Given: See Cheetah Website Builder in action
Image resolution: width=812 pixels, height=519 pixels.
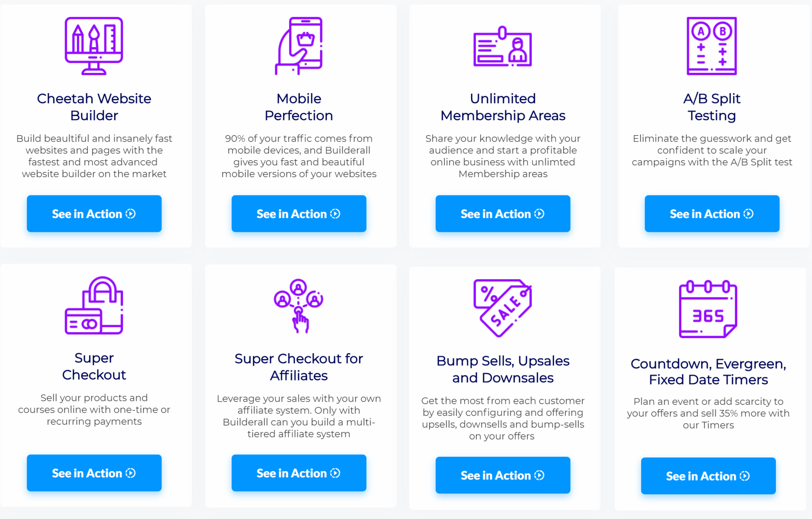Looking at the screenshot, I should [x=94, y=214].
